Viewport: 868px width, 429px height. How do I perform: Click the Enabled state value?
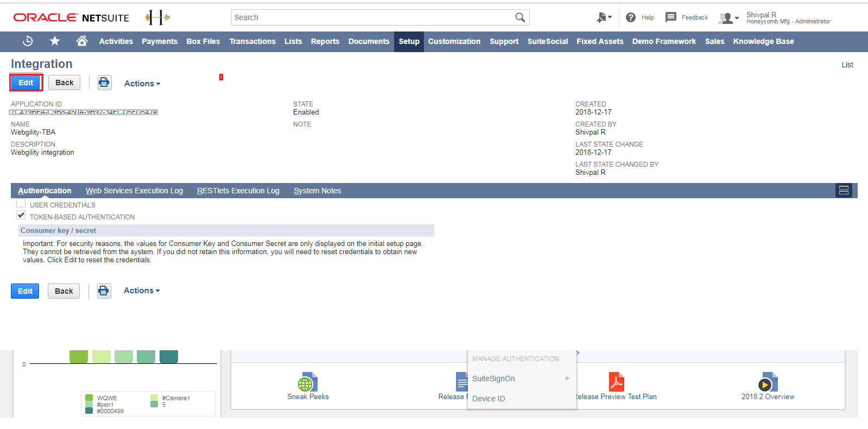(x=306, y=112)
